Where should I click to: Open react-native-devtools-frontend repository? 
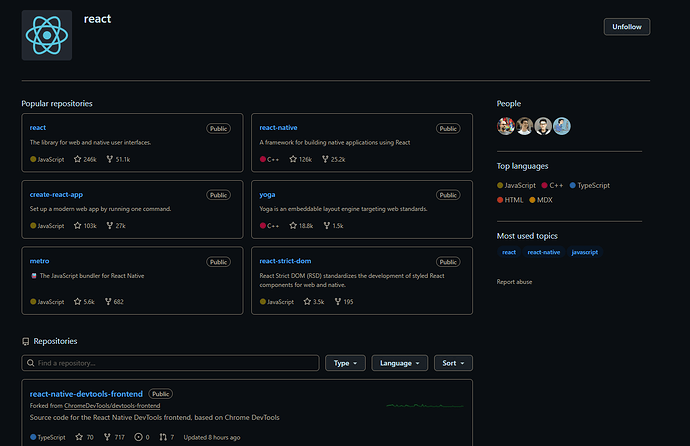pyautogui.click(x=86, y=394)
